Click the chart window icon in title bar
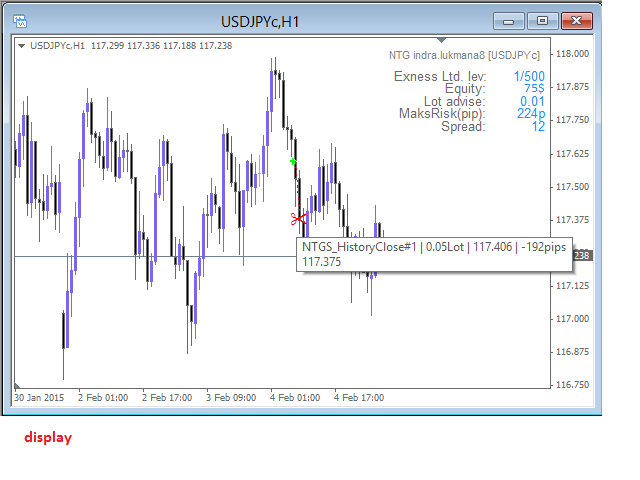Viewport: 640px width, 480px height. pyautogui.click(x=20, y=21)
